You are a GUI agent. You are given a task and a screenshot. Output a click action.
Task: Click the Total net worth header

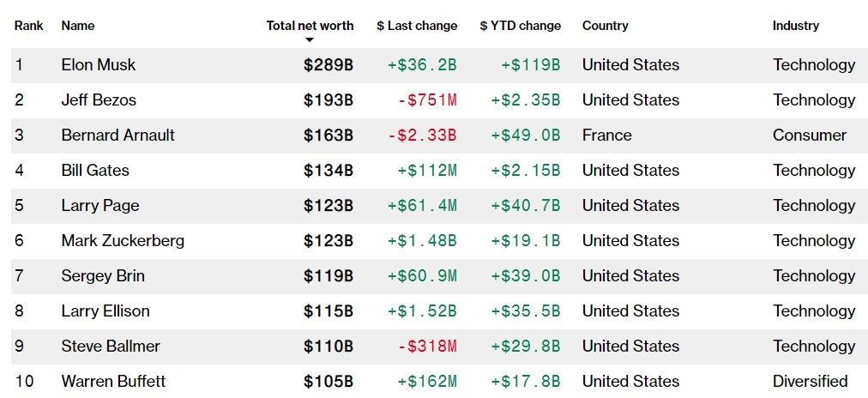coord(310,26)
